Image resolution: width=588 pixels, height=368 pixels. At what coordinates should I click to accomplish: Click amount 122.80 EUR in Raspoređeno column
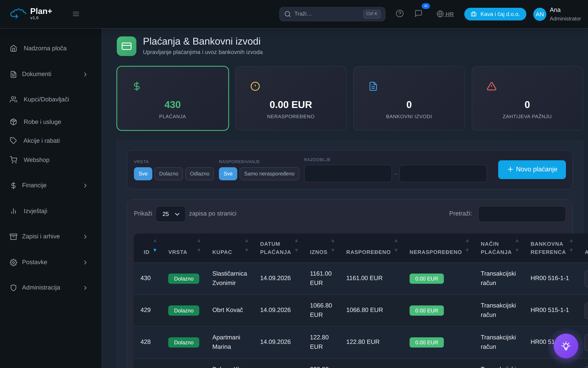[x=363, y=342]
